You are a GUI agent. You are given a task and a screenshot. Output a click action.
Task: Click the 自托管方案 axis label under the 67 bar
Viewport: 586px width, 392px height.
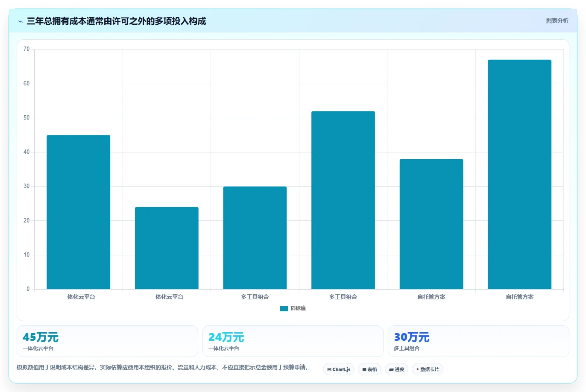click(x=520, y=297)
